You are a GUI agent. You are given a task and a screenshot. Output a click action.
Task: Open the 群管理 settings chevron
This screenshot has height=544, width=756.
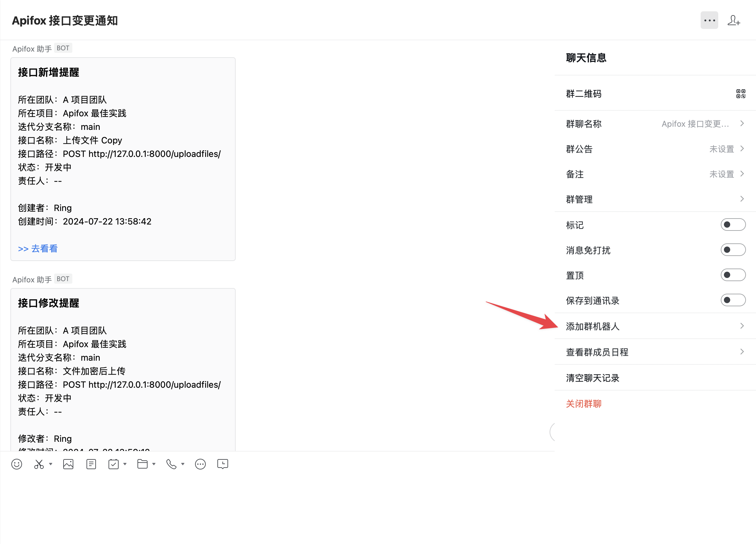742,199
